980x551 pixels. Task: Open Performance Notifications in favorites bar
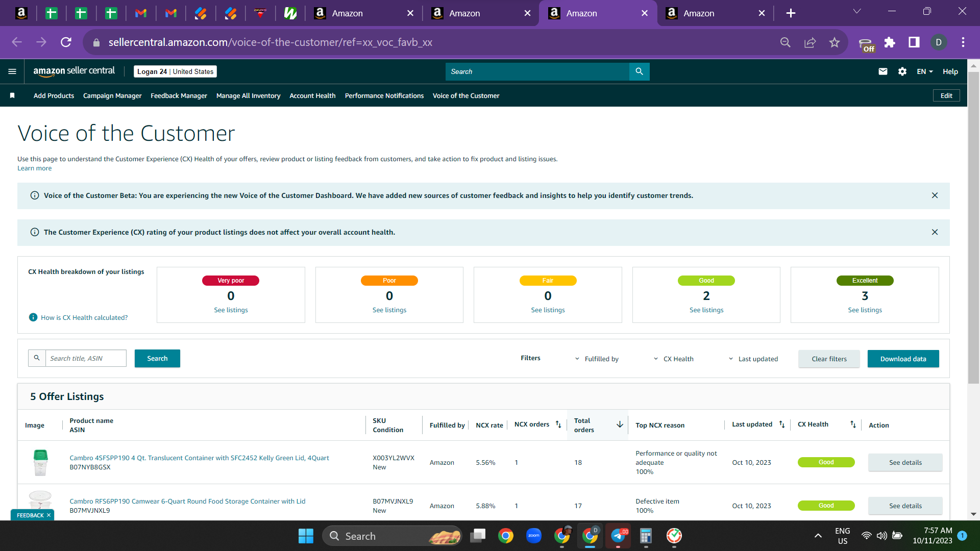(x=384, y=95)
